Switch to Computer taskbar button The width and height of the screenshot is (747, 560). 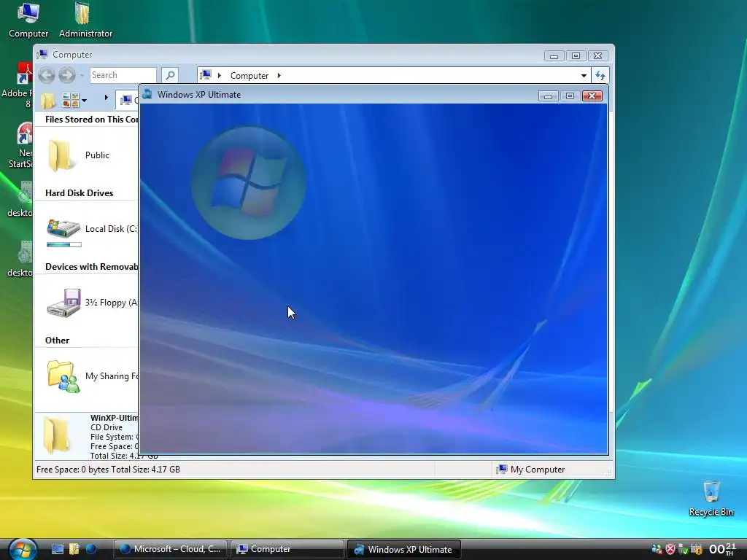287,549
